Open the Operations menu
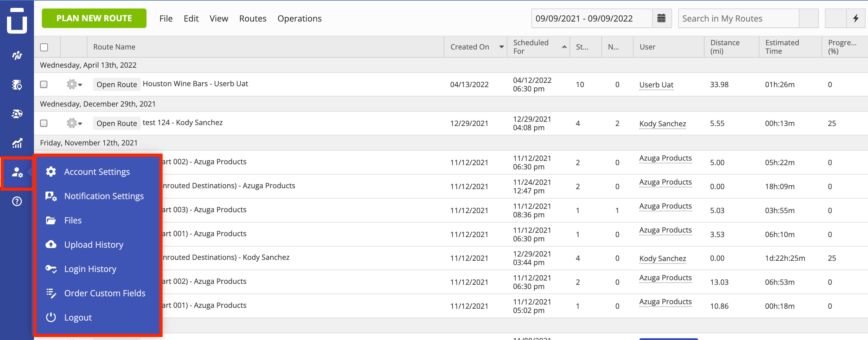This screenshot has height=340, width=868. click(x=299, y=18)
